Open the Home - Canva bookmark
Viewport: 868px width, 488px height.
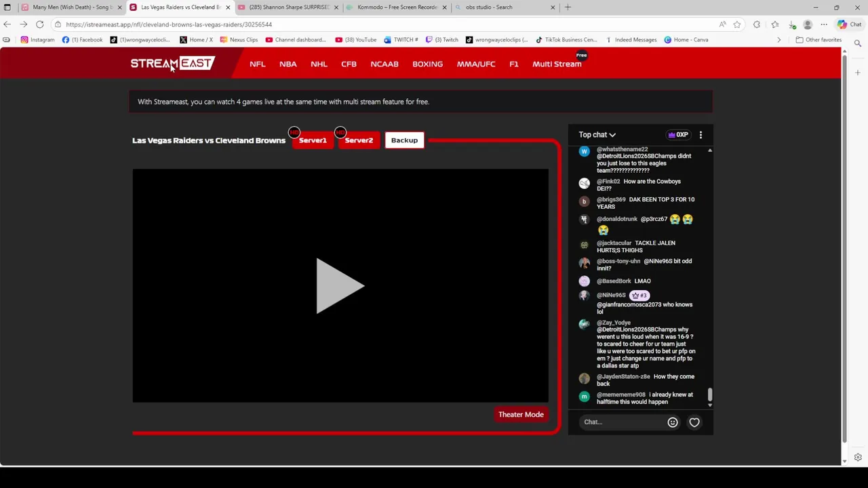pyautogui.click(x=686, y=40)
